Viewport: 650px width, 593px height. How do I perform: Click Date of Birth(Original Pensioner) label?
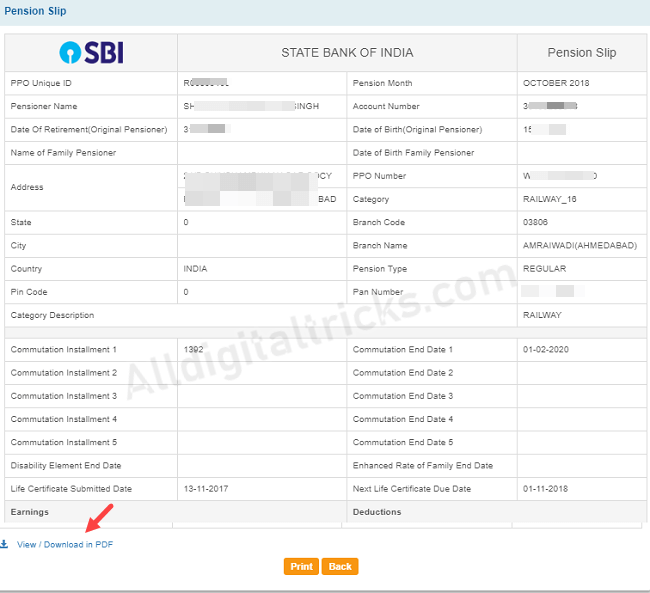[x=417, y=129]
